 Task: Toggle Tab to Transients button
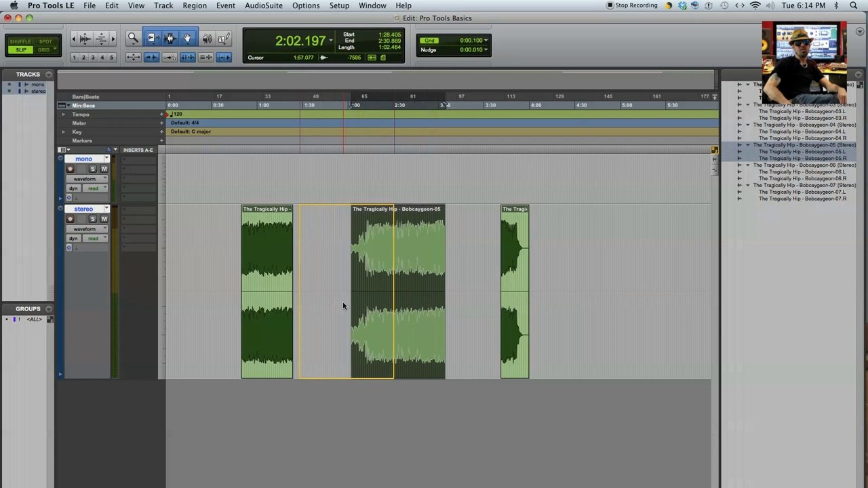[151, 58]
